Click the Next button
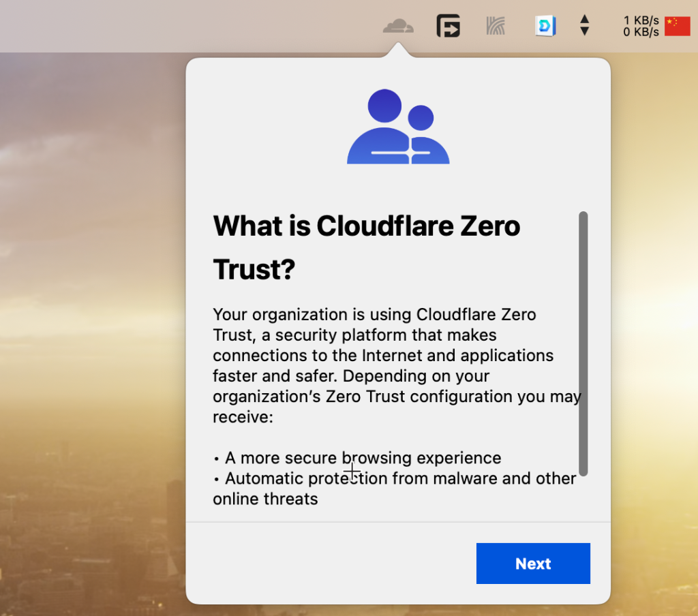This screenshot has height=616, width=698. pyautogui.click(x=533, y=564)
